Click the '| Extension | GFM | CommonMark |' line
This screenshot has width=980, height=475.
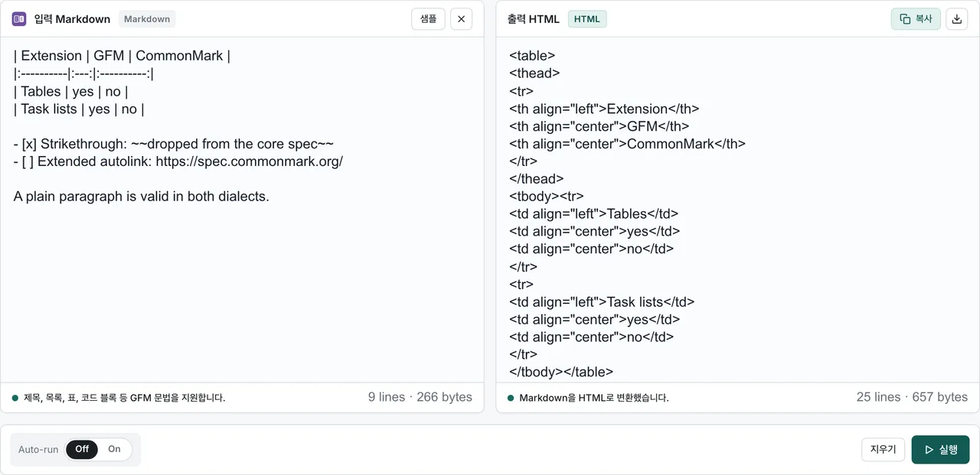coord(122,56)
